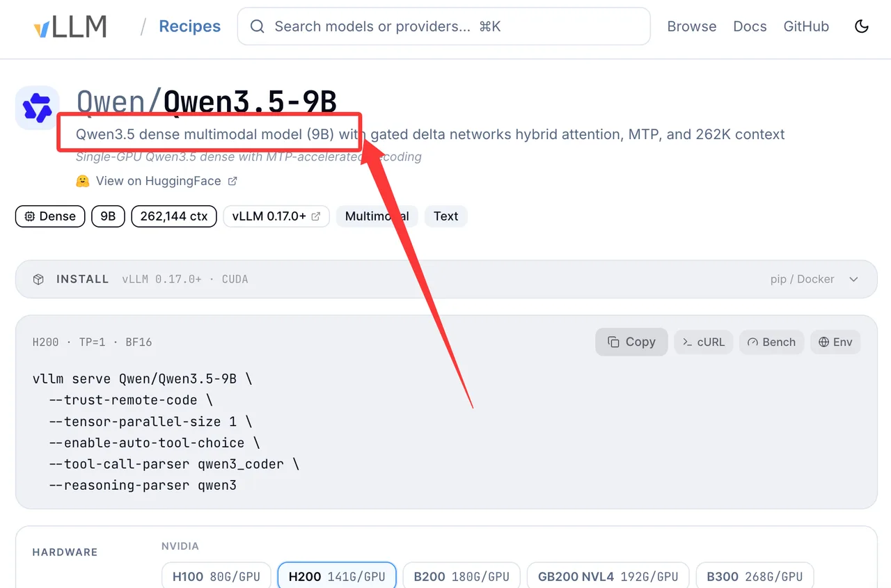Select the B200 180G/GPU hardware option
The width and height of the screenshot is (891, 588).
click(462, 576)
